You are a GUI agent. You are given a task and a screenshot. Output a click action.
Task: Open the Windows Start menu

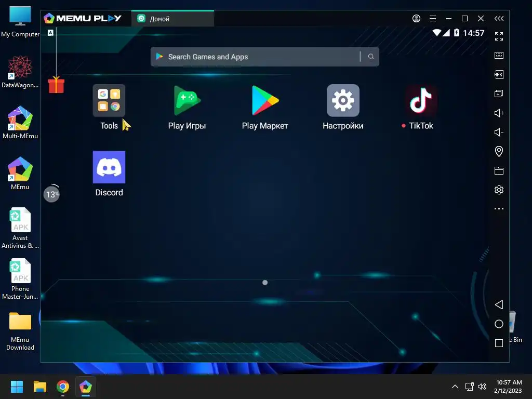point(17,387)
